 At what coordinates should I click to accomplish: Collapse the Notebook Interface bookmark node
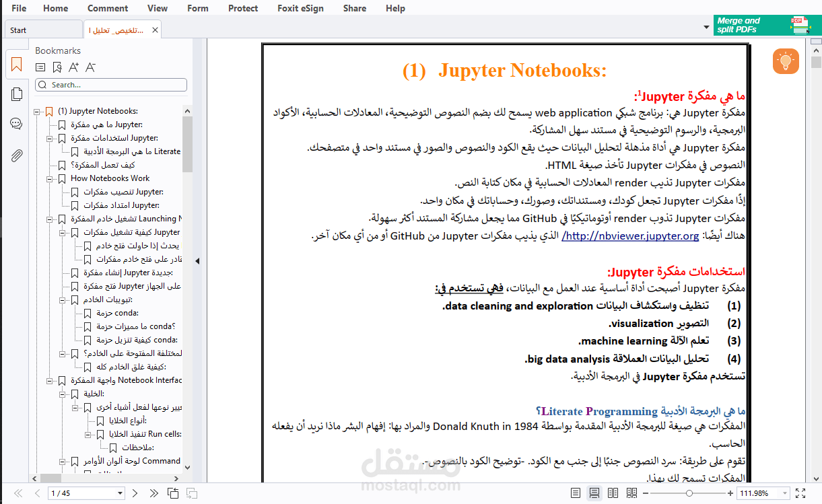(x=50, y=380)
